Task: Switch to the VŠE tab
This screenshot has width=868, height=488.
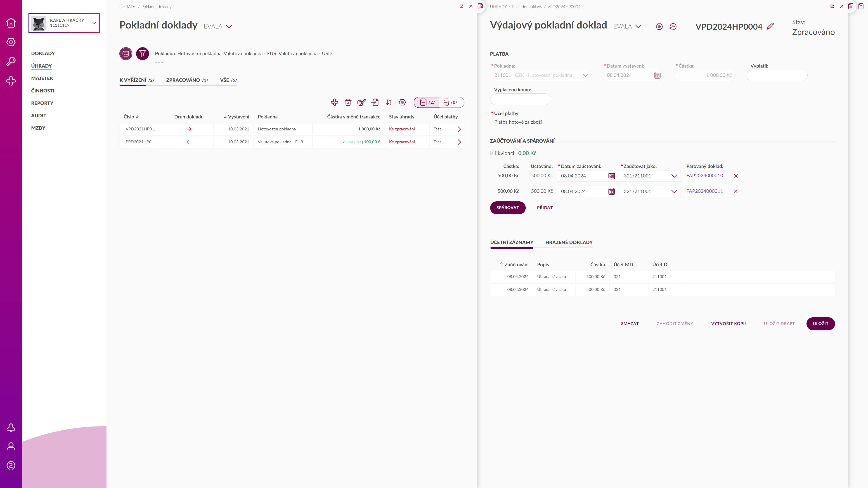Action: click(228, 80)
